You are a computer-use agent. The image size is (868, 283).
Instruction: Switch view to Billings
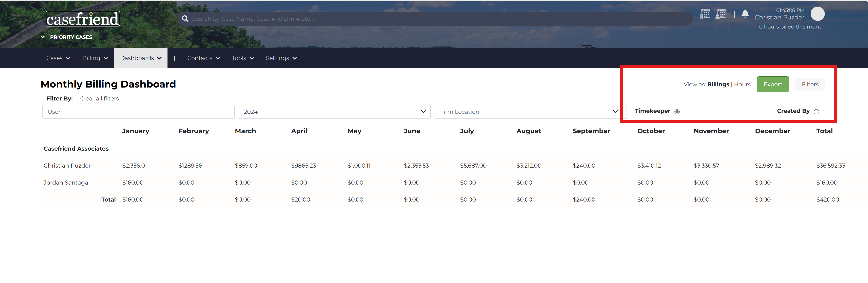(718, 84)
